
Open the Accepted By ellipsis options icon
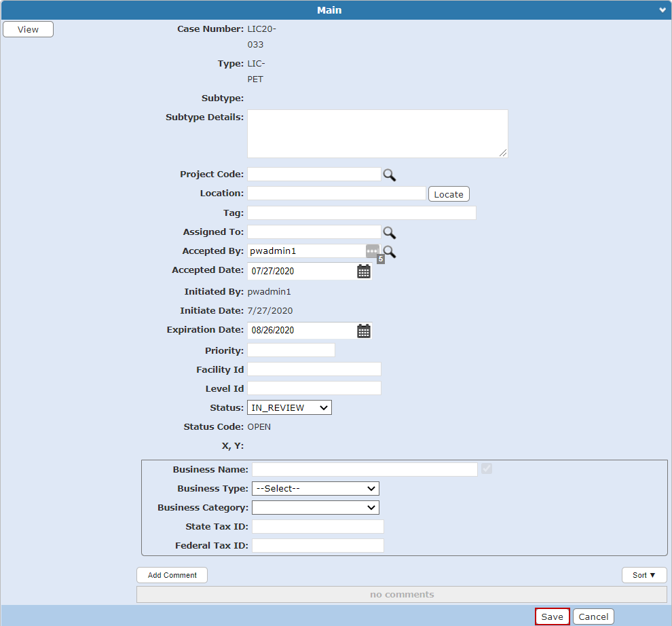[x=372, y=251]
